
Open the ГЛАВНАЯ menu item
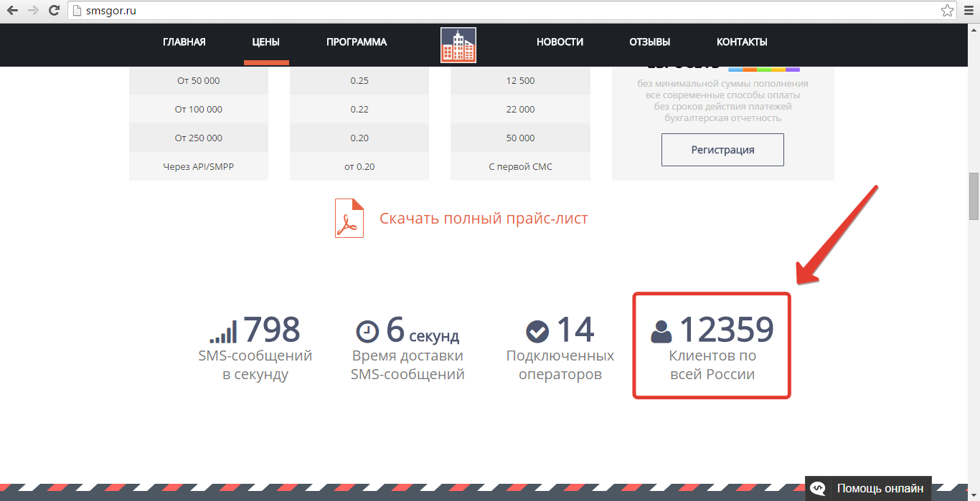184,42
